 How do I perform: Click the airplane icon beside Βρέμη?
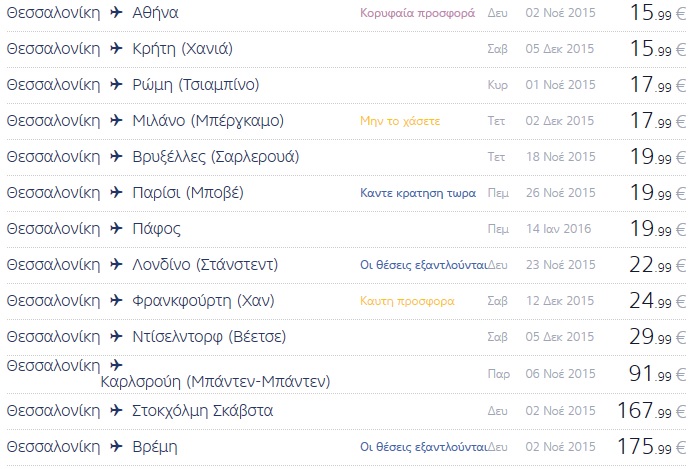click(x=116, y=446)
